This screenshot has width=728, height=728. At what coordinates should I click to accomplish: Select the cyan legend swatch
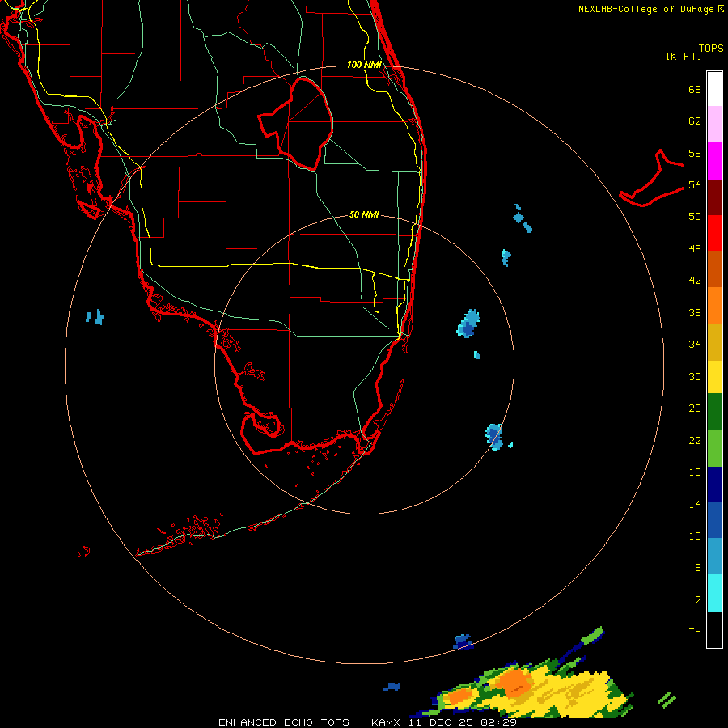coord(714,593)
